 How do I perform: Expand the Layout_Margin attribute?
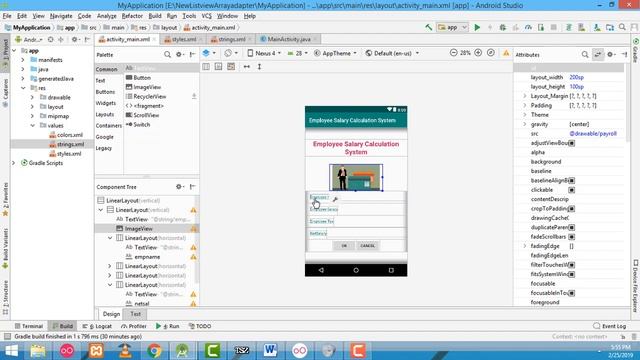(525, 96)
